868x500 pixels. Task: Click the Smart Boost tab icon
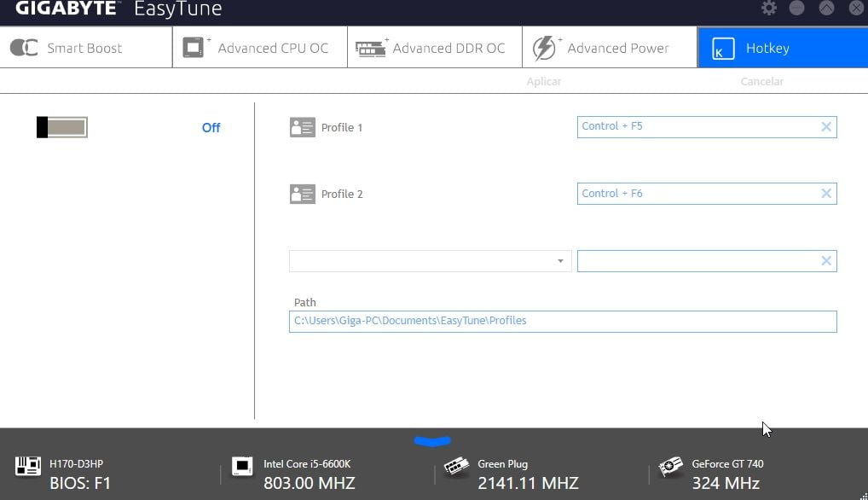(x=24, y=48)
